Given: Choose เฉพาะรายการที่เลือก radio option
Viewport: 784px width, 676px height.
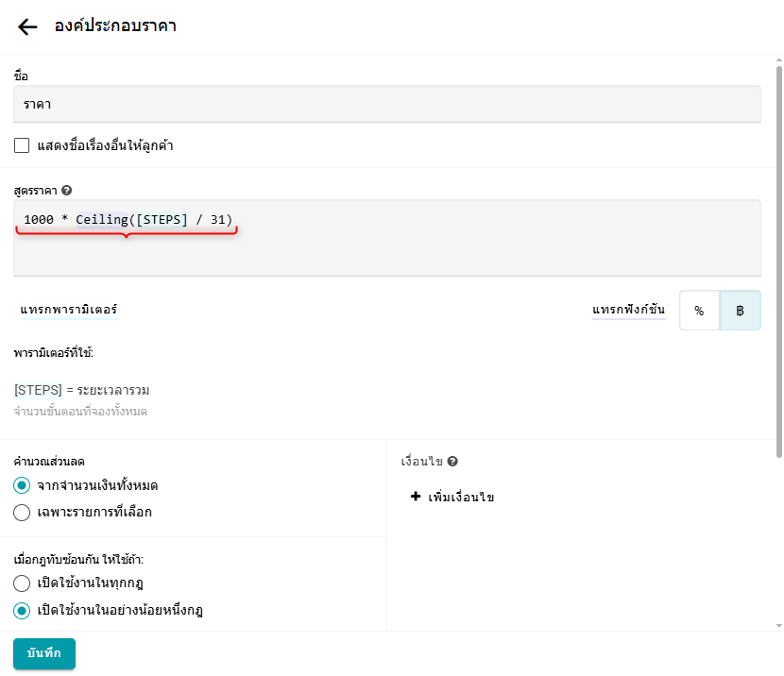Looking at the screenshot, I should (x=22, y=513).
